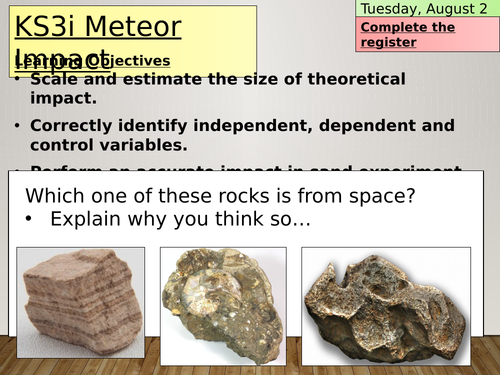Select the ammonite fossil rock image
Viewport: 500px width, 375px height.
223,306
